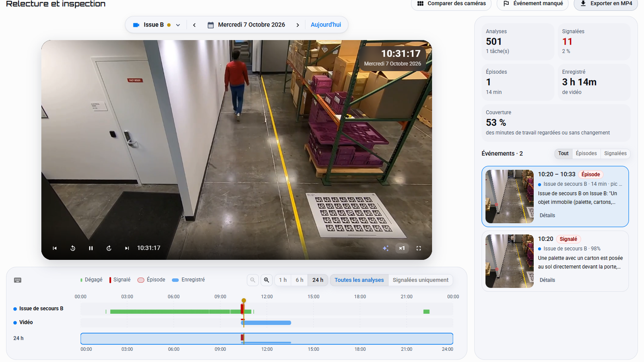
Task: Skip to next event in player
Action: (x=127, y=248)
